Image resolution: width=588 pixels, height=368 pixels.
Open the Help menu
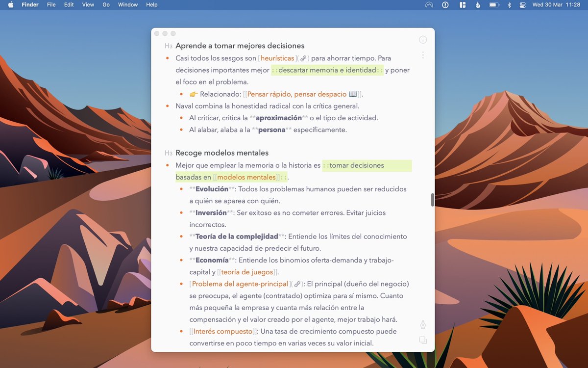[152, 5]
